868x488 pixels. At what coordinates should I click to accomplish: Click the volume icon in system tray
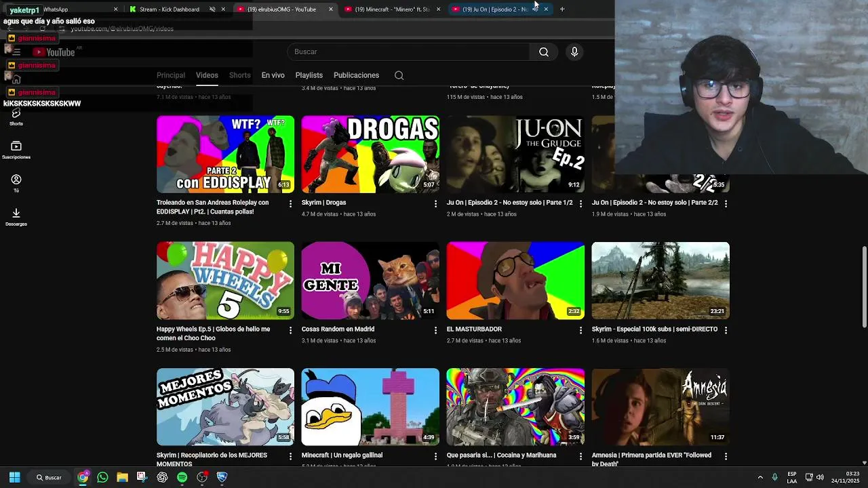[821, 477]
